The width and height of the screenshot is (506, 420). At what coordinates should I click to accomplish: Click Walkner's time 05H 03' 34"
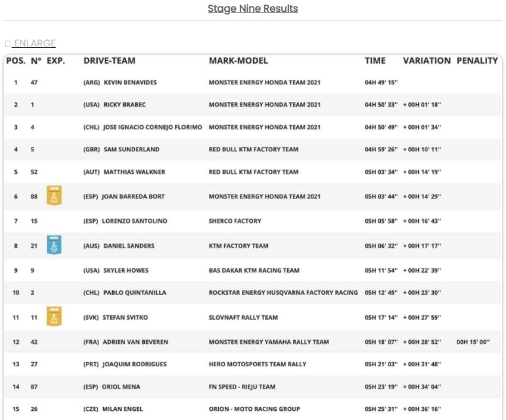(381, 172)
